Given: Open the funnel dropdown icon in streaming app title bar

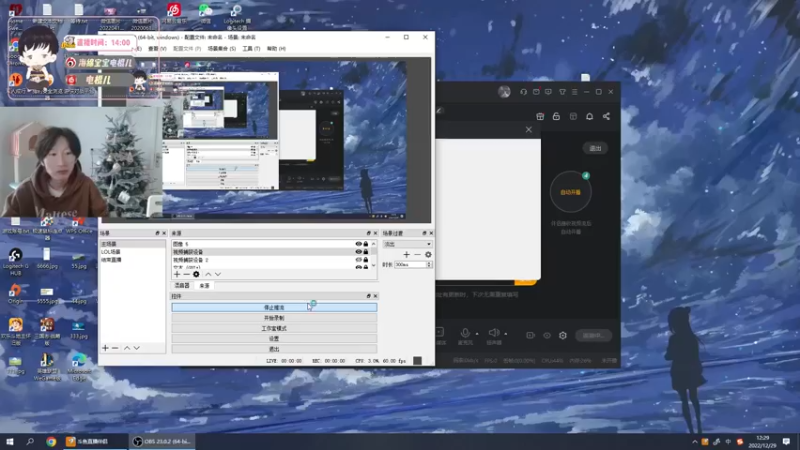Looking at the screenshot, I should pyautogui.click(x=562, y=92).
